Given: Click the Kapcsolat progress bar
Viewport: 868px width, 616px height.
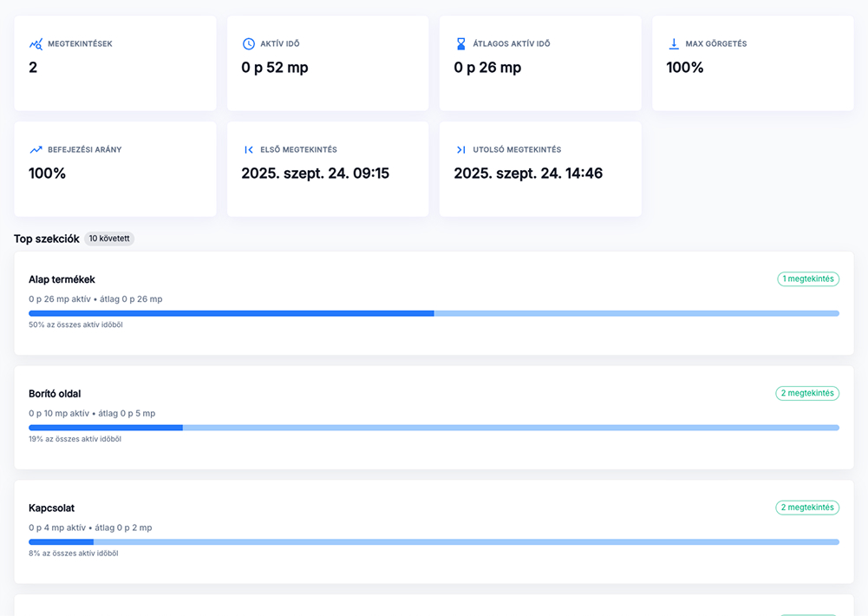Looking at the screenshot, I should (434, 542).
